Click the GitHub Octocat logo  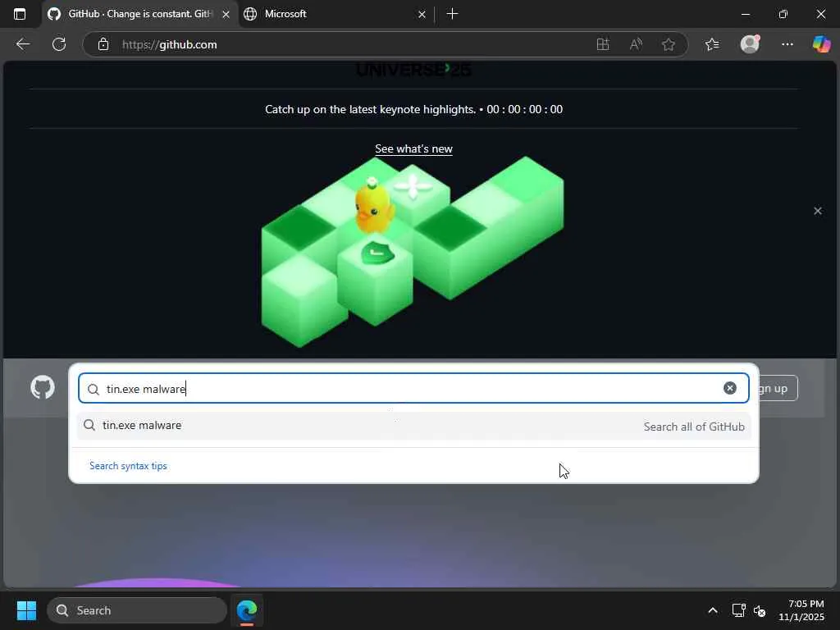(x=43, y=387)
